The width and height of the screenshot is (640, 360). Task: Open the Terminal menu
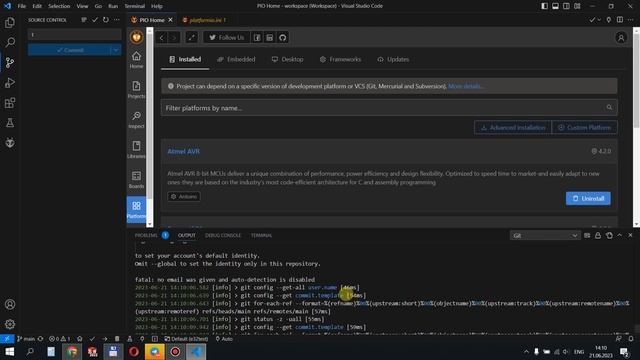(135, 6)
